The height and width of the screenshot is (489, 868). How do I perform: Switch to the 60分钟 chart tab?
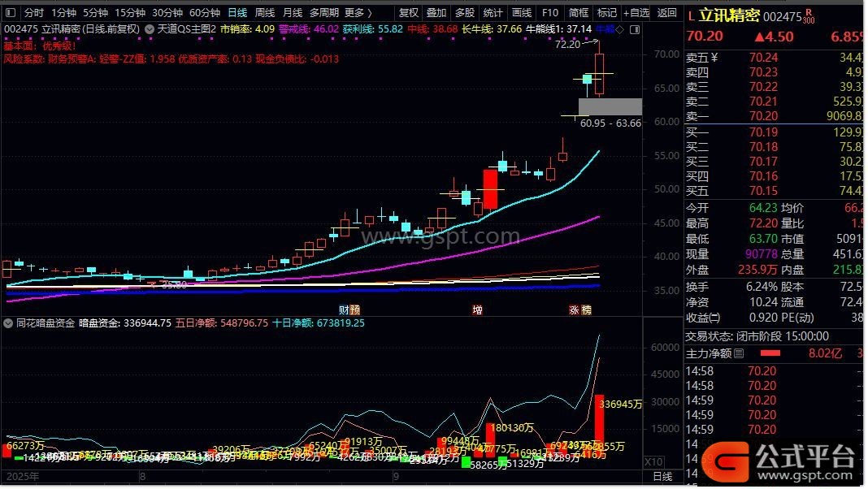205,13
